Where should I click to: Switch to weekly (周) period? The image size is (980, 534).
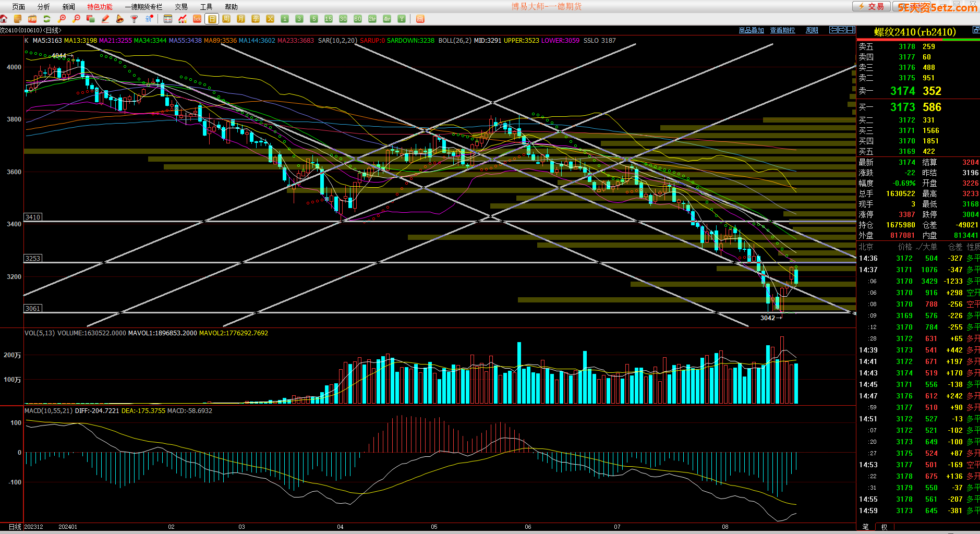[x=226, y=19]
